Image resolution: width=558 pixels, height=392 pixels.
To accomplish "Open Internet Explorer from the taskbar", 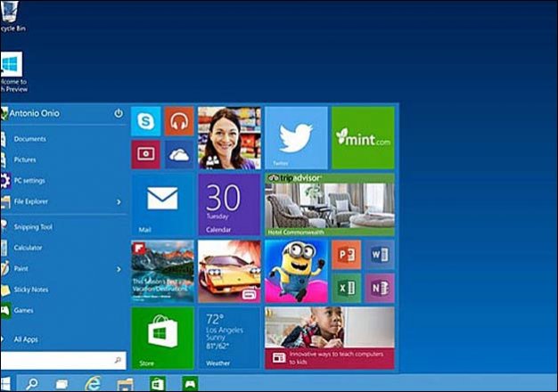I will [92, 384].
